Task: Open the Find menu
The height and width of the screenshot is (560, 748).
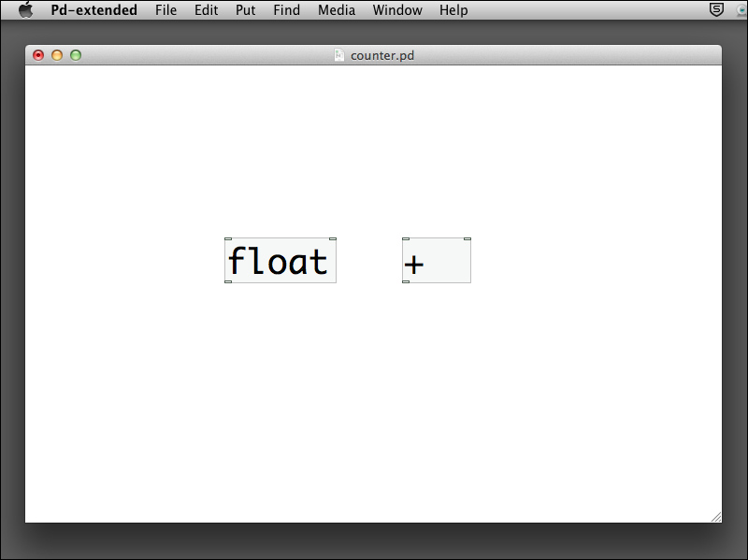Action: [287, 10]
